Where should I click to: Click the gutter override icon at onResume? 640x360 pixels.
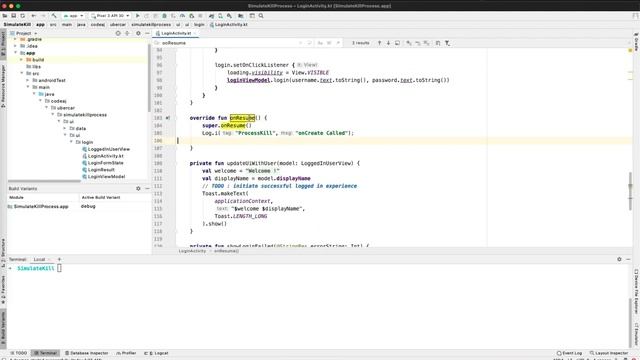tap(168, 118)
